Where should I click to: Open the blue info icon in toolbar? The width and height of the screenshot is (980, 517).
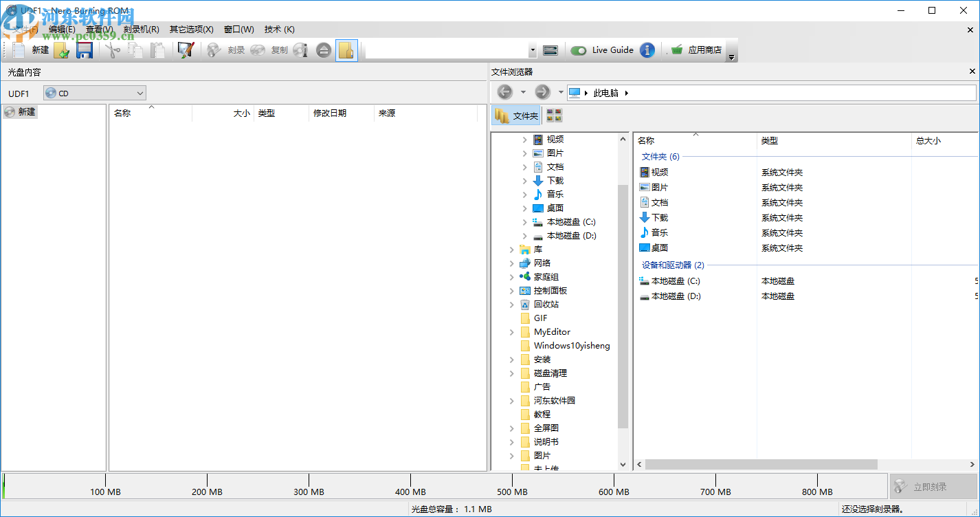(x=647, y=50)
